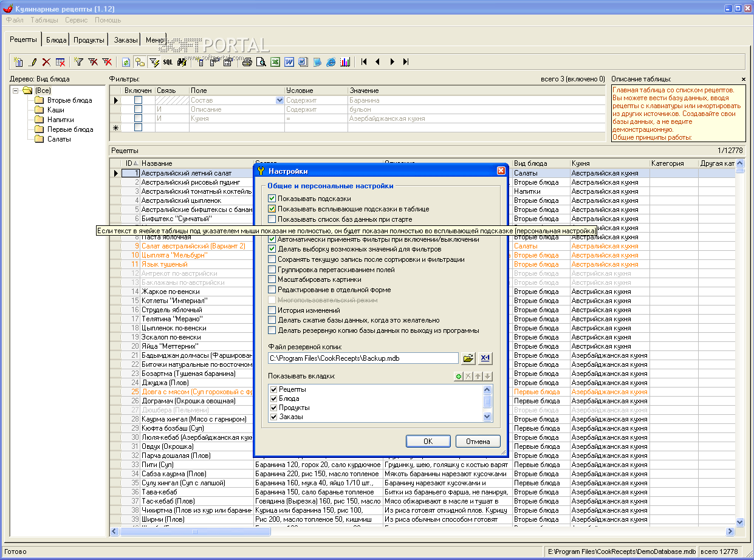Uncheck 'Показывать подсказки' checkbox
754x560 pixels.
(x=272, y=199)
